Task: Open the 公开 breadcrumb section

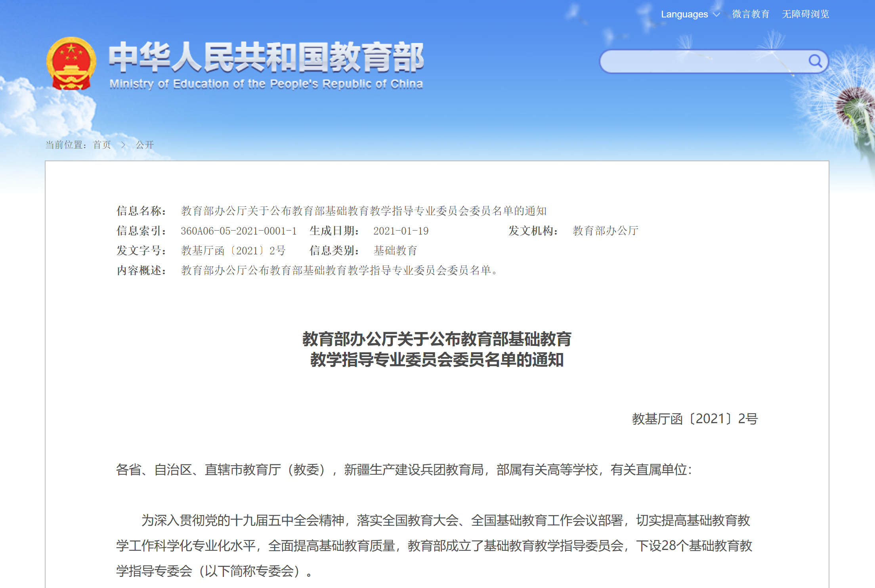Action: (x=145, y=145)
